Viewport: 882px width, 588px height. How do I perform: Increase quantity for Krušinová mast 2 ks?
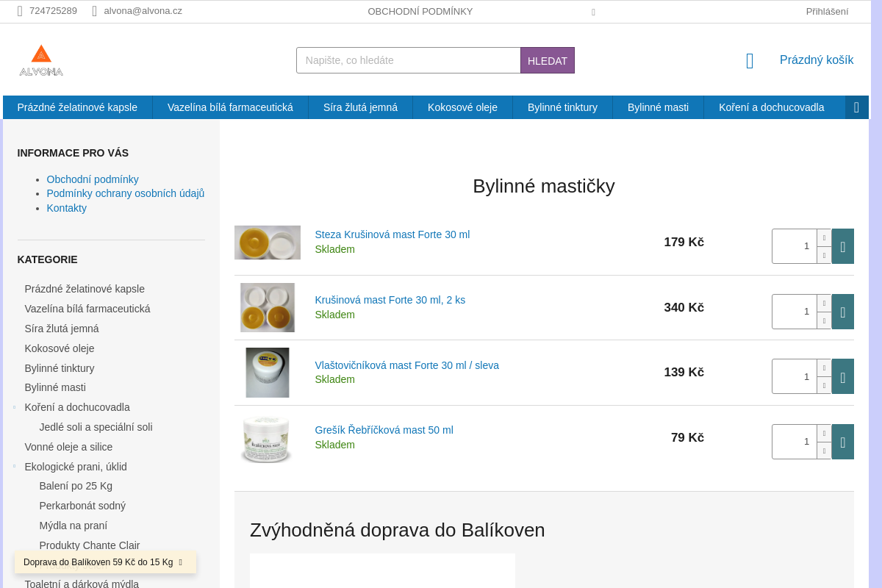pos(824,303)
